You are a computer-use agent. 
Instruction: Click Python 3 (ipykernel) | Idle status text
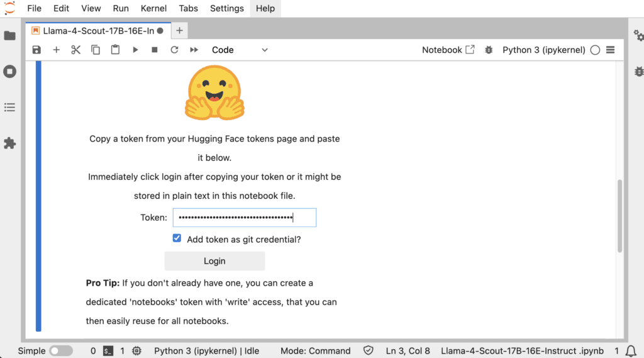tap(206, 351)
